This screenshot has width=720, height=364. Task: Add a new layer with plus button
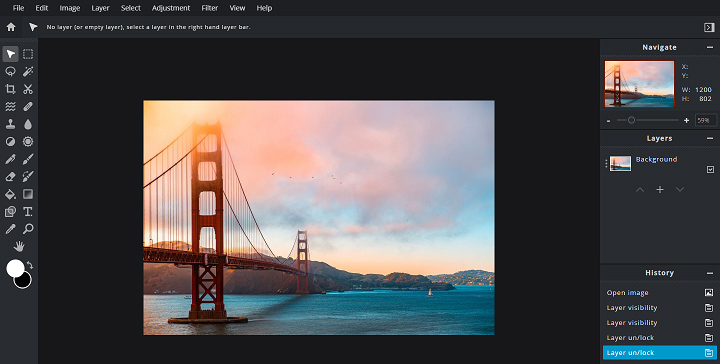tap(660, 190)
